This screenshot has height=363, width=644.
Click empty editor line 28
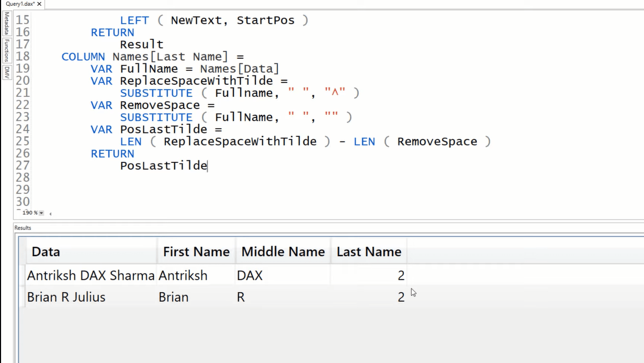point(335,178)
